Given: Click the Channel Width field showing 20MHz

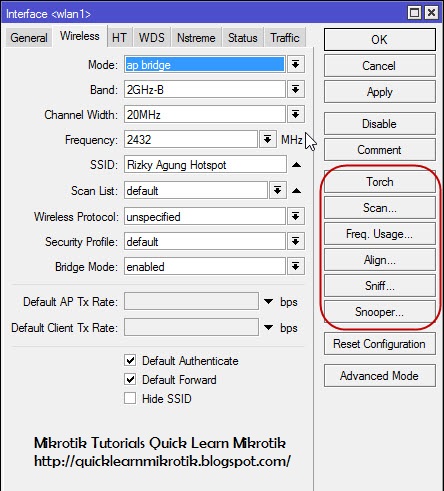Looking at the screenshot, I should [x=205, y=114].
